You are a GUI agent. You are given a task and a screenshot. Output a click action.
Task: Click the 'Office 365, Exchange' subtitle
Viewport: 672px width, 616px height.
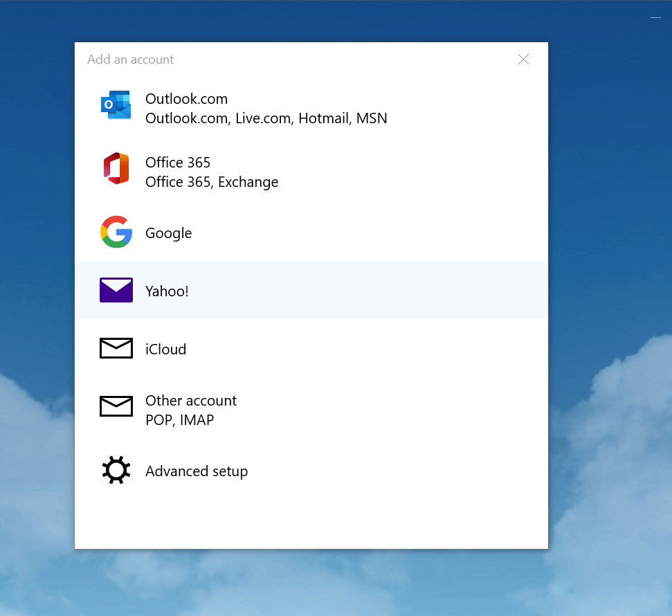coord(212,182)
